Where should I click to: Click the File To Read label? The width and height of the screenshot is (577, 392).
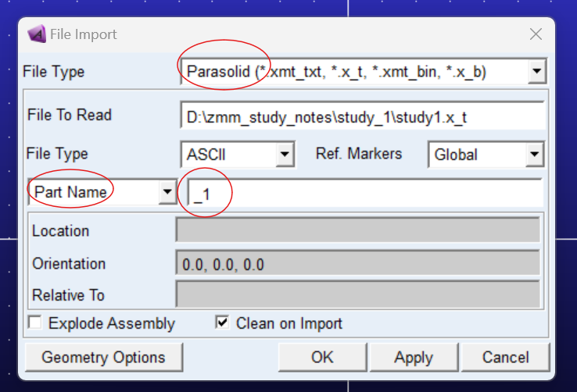(70, 115)
